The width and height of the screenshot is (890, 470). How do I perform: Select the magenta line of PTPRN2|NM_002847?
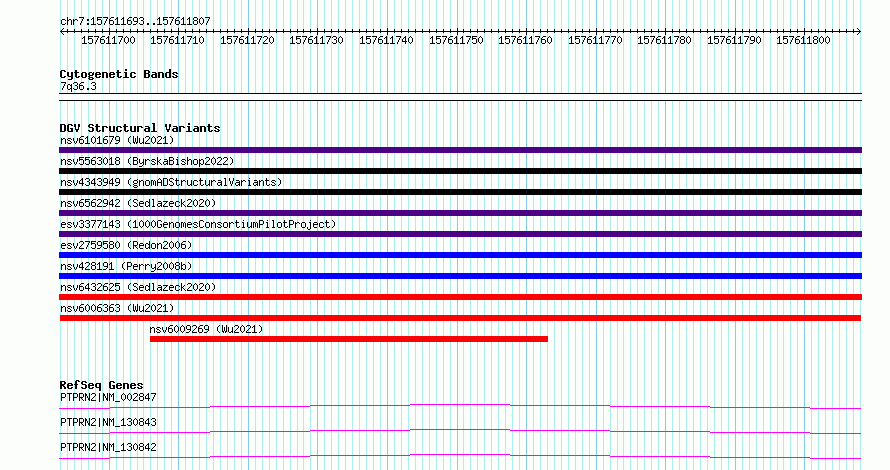(x=460, y=406)
